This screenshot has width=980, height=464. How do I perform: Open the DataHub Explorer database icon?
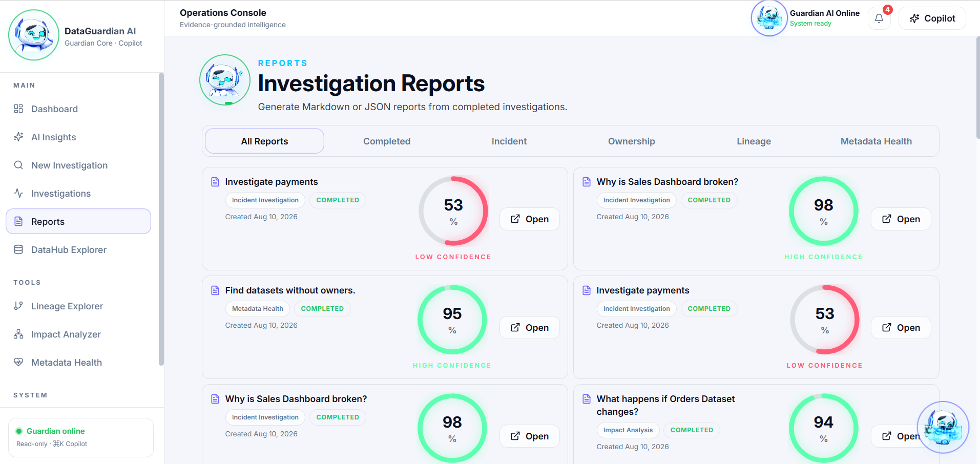click(18, 249)
